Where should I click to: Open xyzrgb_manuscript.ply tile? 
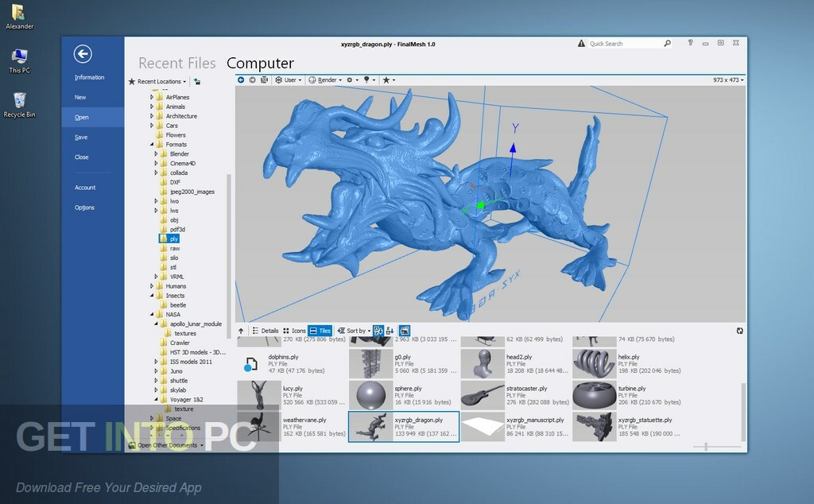pyautogui.click(x=515, y=427)
